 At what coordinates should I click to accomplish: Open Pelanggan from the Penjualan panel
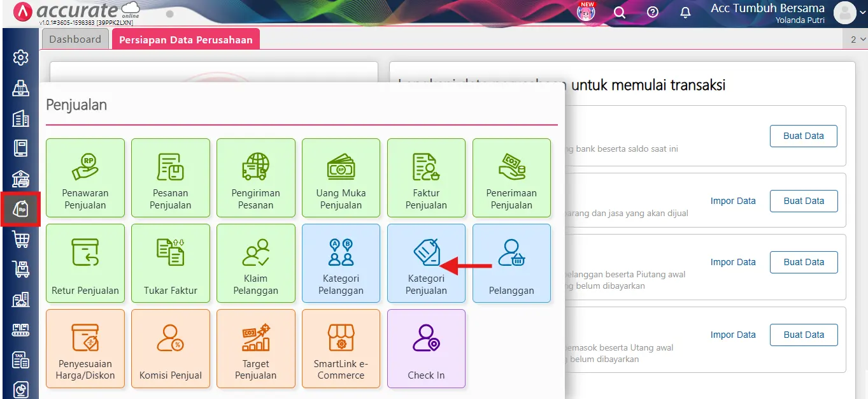(x=511, y=263)
